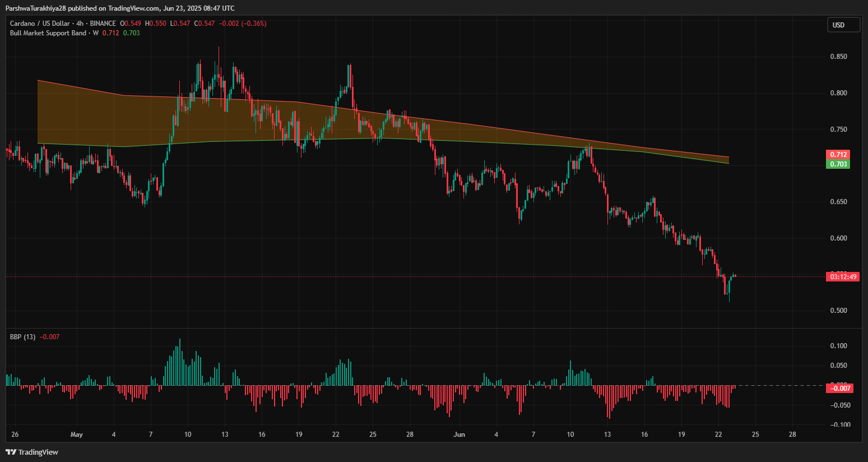Click the 0.100 level on BBP scale
Screen dimensions: 868x462
tap(838, 346)
